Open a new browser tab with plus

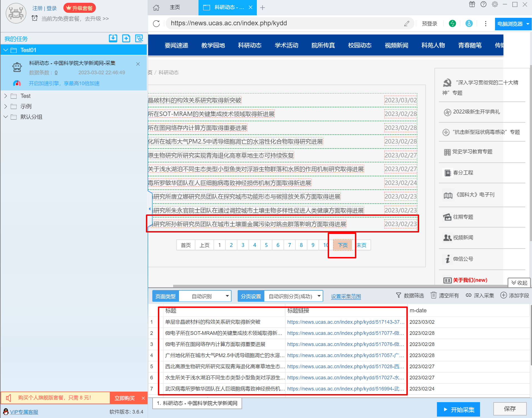[262, 8]
